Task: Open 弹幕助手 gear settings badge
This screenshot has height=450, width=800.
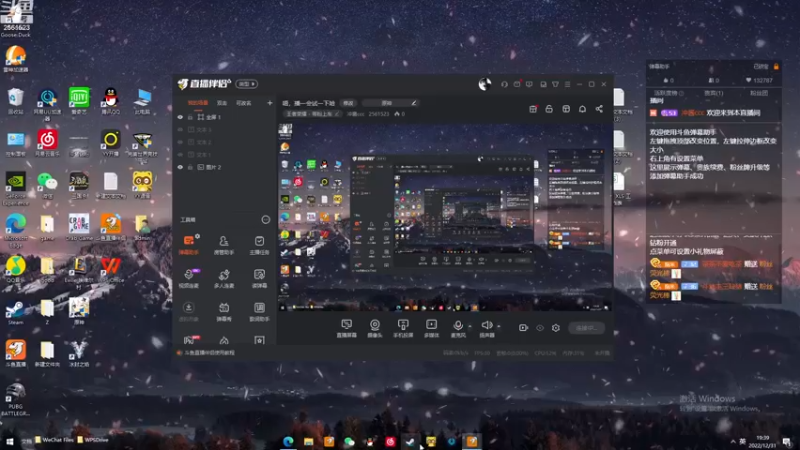Action: pyautogui.click(x=197, y=236)
